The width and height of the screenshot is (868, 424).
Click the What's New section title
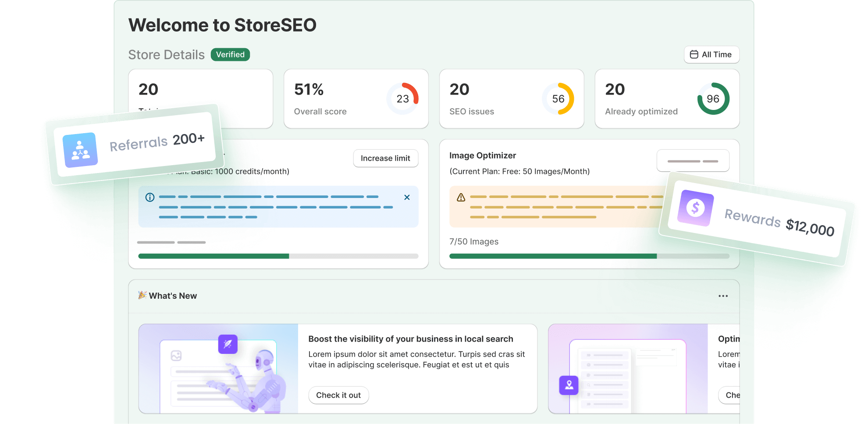(173, 296)
